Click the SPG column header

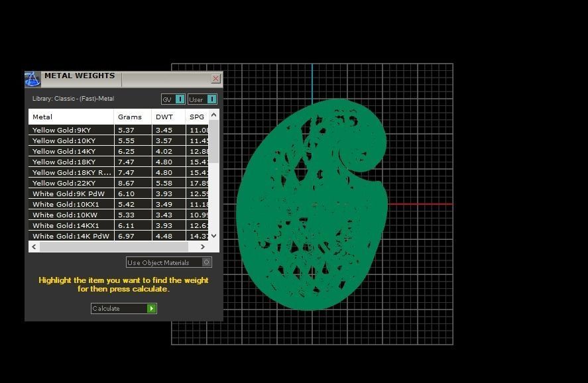click(197, 117)
